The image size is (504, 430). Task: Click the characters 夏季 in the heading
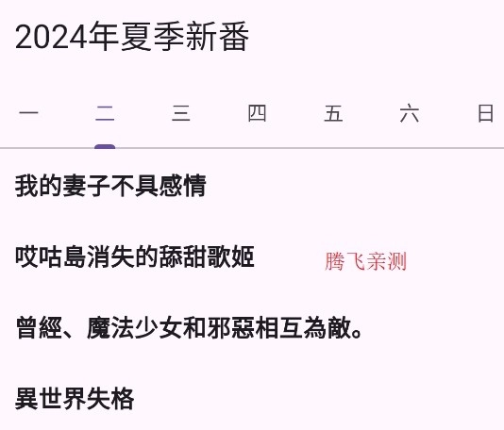pyautogui.click(x=152, y=37)
